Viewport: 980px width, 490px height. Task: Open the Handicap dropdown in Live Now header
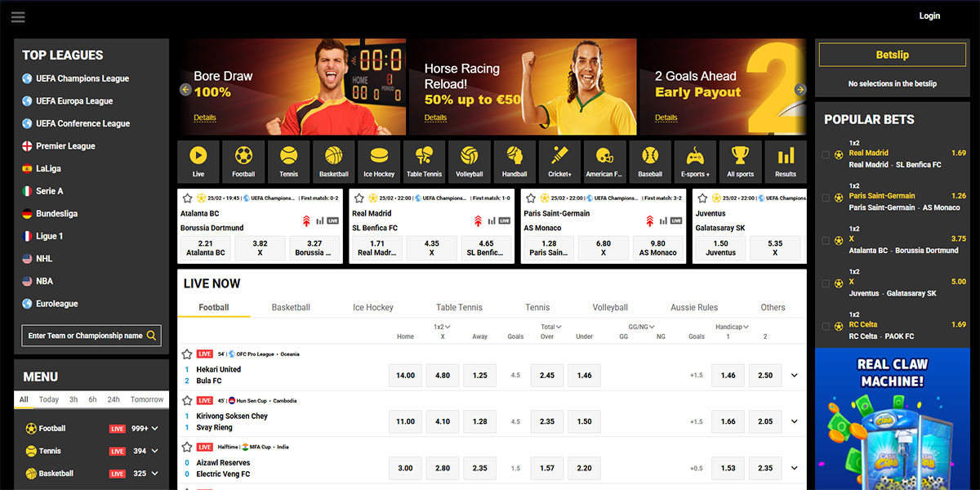(731, 326)
